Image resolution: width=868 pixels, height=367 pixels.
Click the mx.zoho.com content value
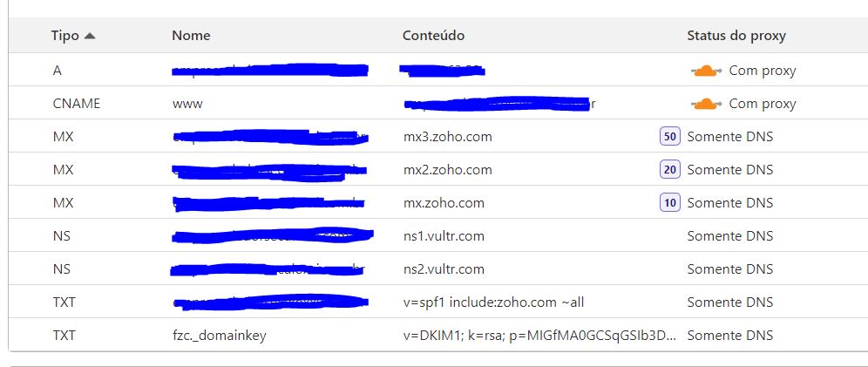444,203
